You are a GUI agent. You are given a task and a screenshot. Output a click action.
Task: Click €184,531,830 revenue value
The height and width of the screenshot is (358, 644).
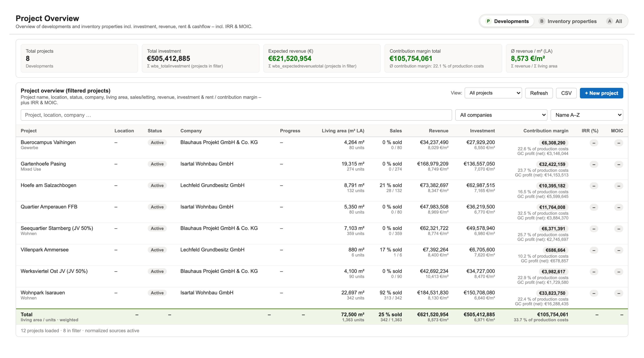click(x=432, y=293)
